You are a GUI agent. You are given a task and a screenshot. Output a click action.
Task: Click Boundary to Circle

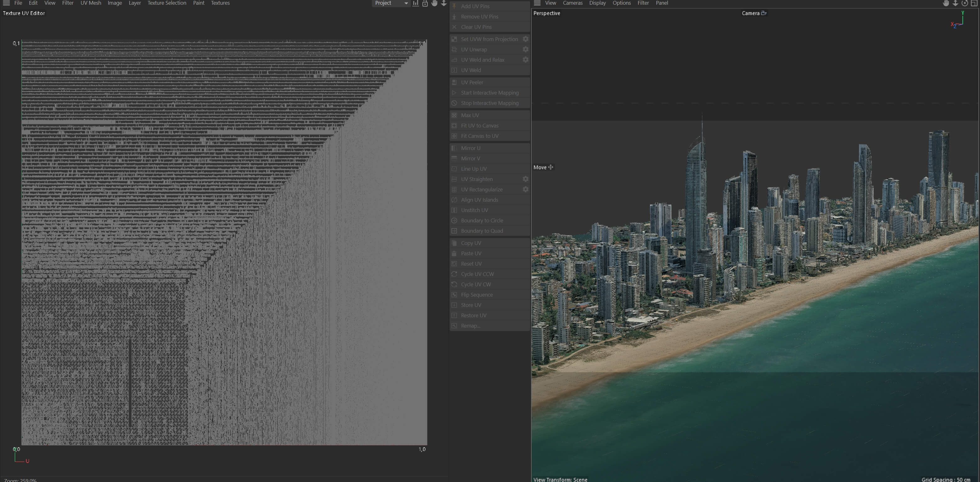tap(490, 220)
